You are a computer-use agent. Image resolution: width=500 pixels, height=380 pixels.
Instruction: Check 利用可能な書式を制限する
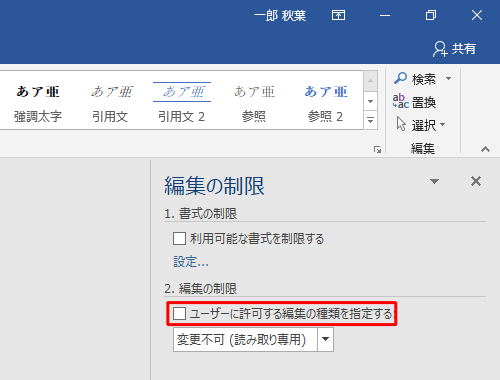[x=179, y=239]
